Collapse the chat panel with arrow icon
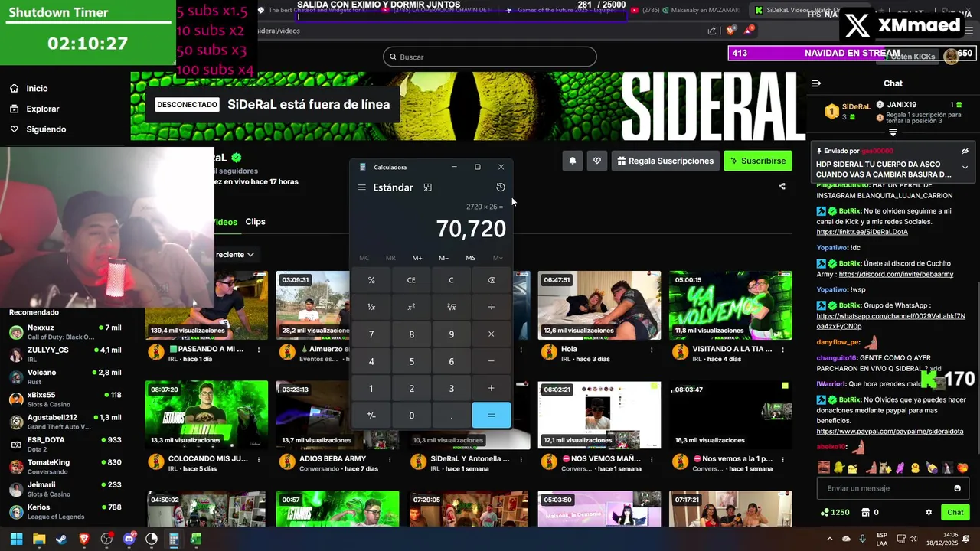This screenshot has height=551, width=980. [x=816, y=83]
